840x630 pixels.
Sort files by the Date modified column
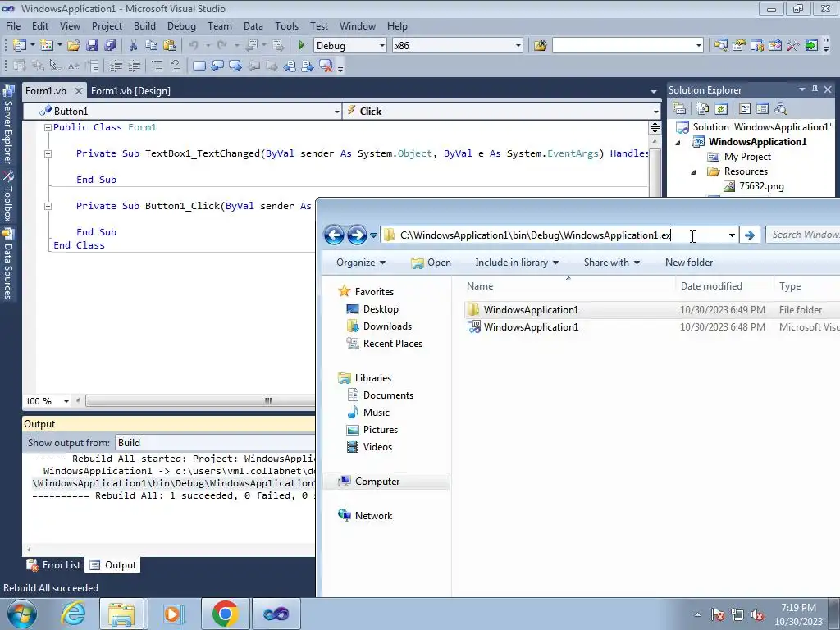click(x=711, y=286)
